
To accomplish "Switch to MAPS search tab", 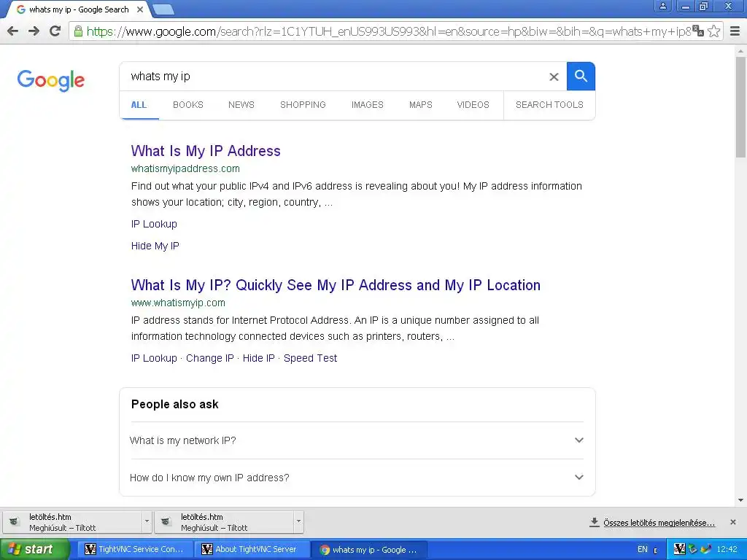I will (421, 105).
